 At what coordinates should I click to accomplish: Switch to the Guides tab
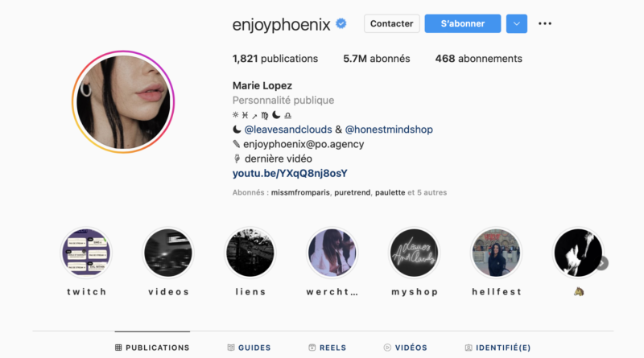pyautogui.click(x=249, y=348)
